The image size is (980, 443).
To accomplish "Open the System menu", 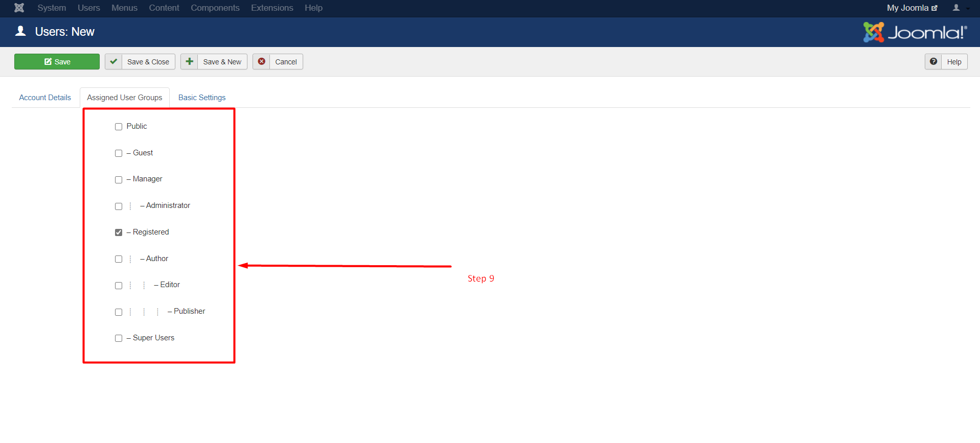I will 52,8.
